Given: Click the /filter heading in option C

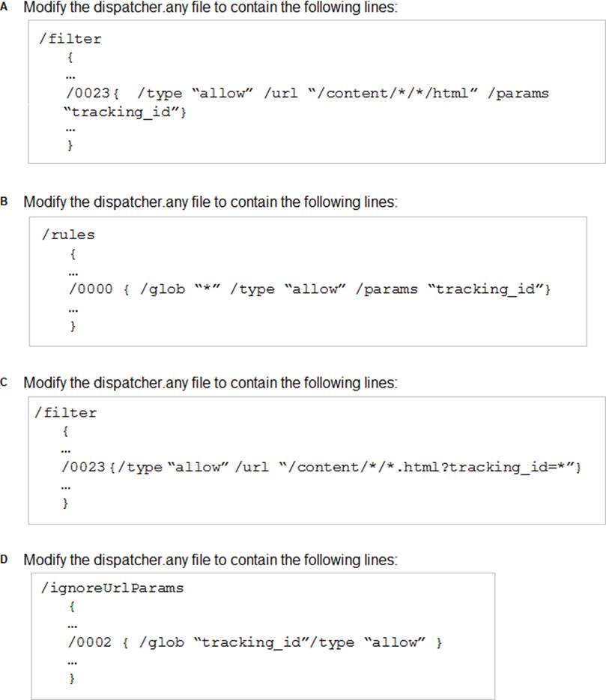Looking at the screenshot, I should [x=66, y=412].
